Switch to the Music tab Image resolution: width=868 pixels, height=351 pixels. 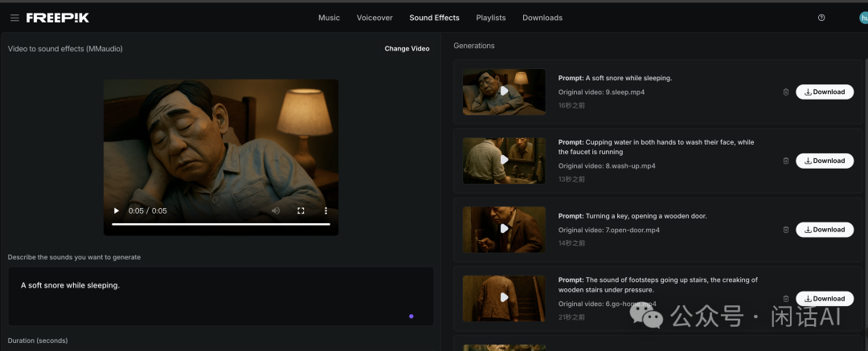[329, 18]
